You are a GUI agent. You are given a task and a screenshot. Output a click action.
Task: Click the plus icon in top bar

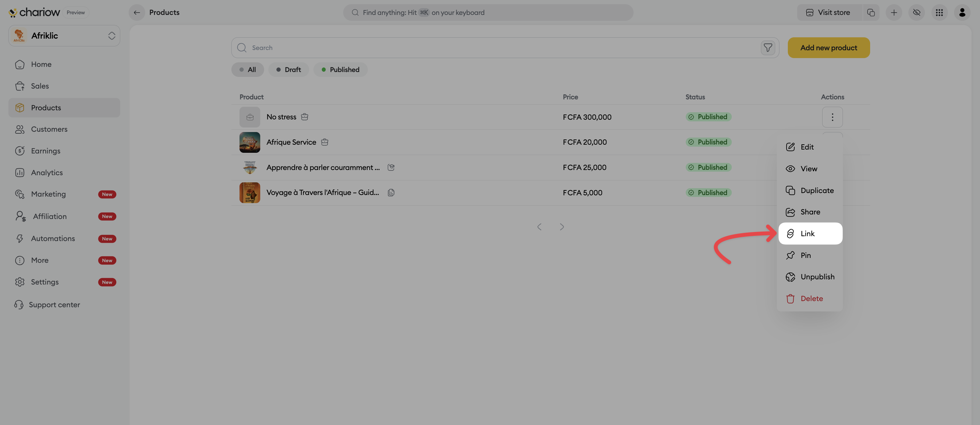894,13
